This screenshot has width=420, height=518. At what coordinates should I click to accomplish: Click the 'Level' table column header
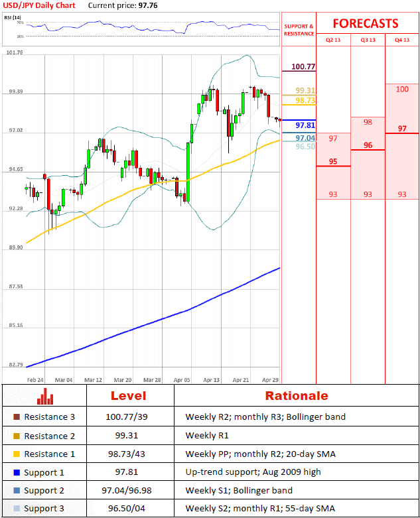[128, 396]
